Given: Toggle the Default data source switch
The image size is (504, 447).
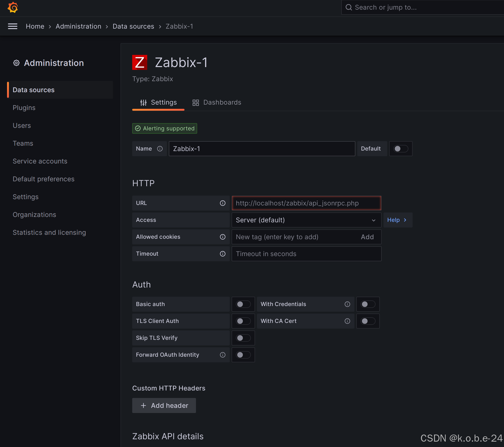Looking at the screenshot, I should [x=400, y=149].
